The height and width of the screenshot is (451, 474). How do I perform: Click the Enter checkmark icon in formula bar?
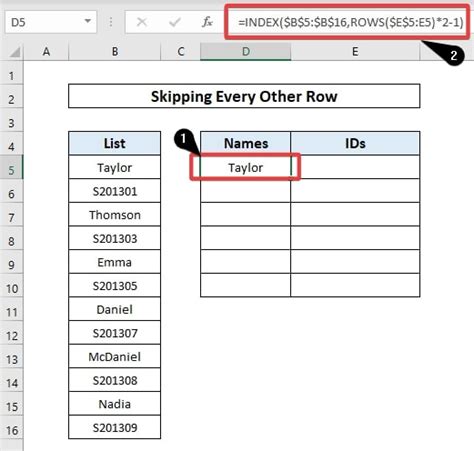(x=174, y=22)
